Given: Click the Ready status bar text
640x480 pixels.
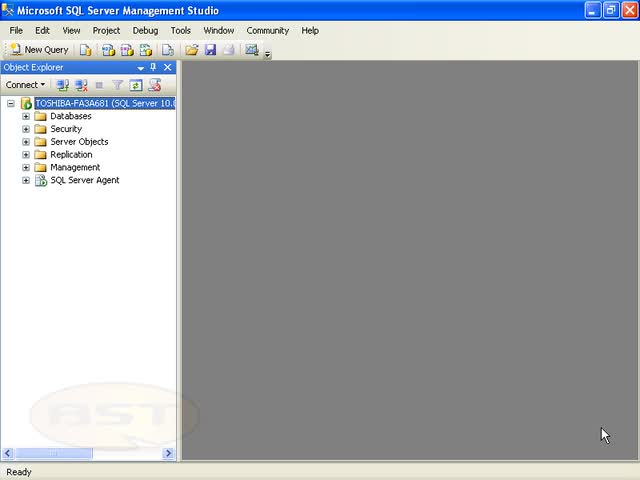Looking at the screenshot, I should click(x=19, y=472).
